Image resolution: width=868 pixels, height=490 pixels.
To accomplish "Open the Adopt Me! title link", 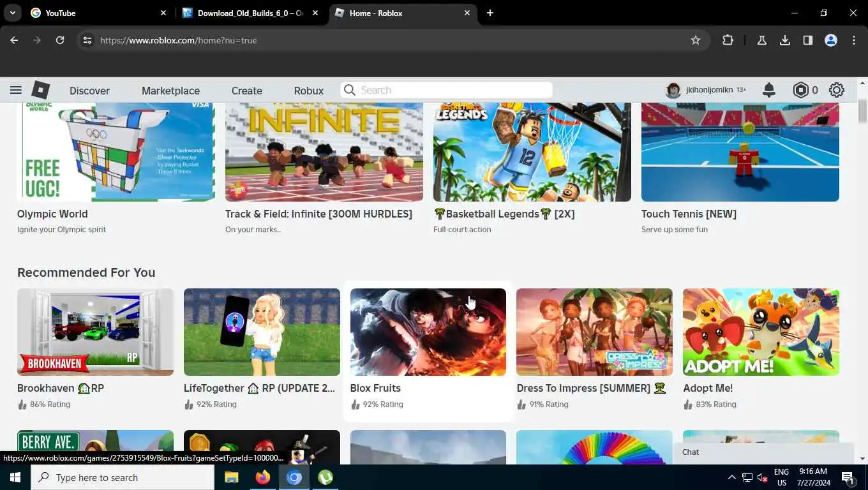I will (708, 388).
